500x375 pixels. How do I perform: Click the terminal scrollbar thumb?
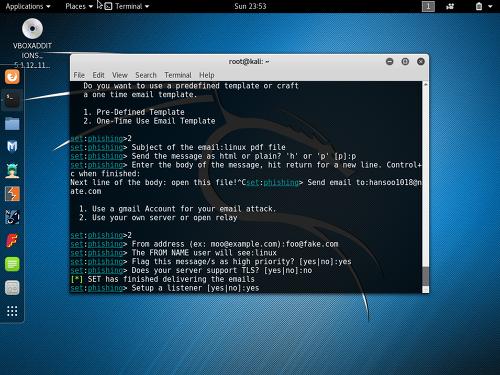click(x=425, y=276)
